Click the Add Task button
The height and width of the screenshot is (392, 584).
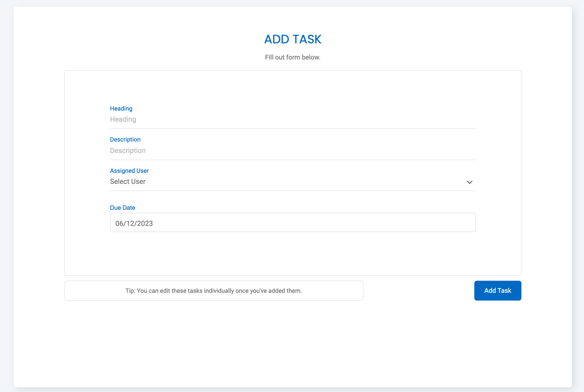(x=498, y=290)
